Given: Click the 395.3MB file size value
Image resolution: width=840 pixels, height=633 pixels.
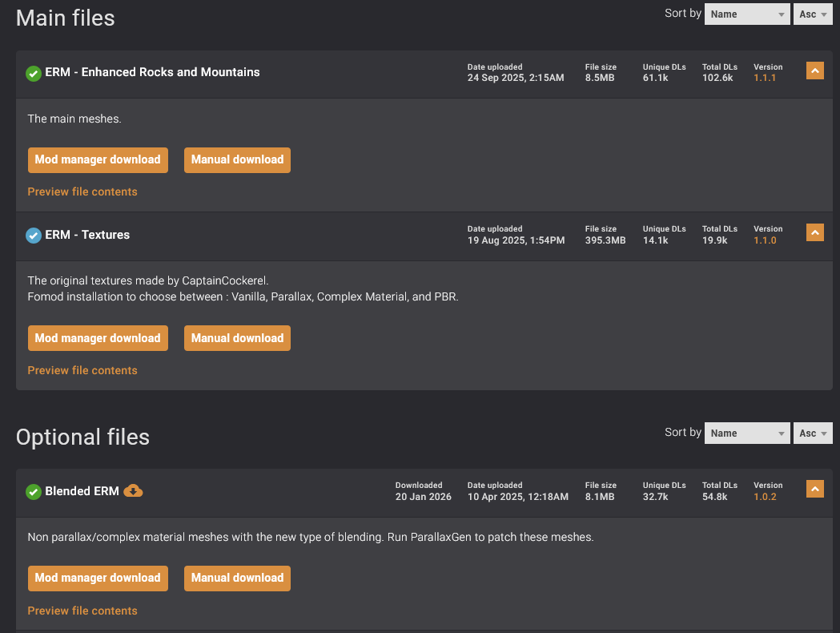Looking at the screenshot, I should coord(605,240).
